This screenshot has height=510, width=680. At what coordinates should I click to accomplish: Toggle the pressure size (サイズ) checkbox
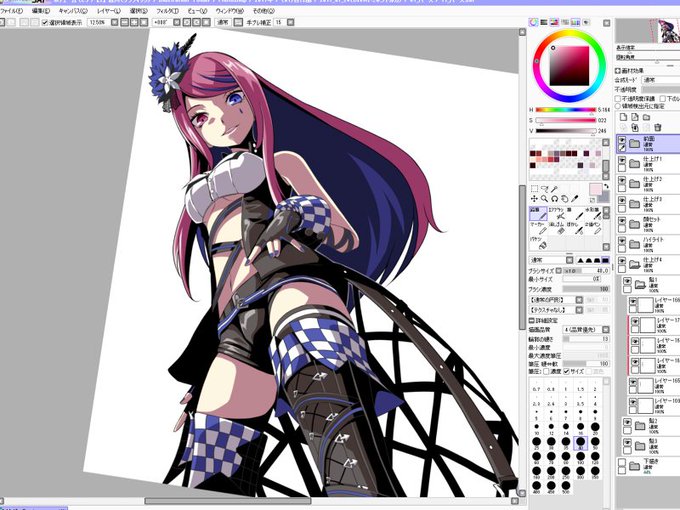coord(566,372)
